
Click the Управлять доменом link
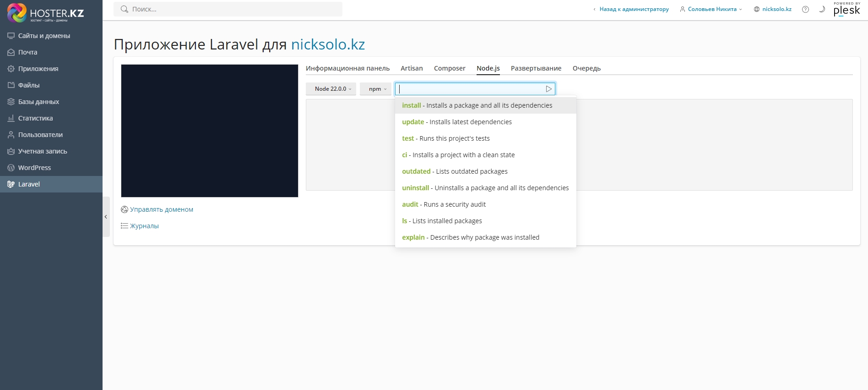(x=162, y=209)
